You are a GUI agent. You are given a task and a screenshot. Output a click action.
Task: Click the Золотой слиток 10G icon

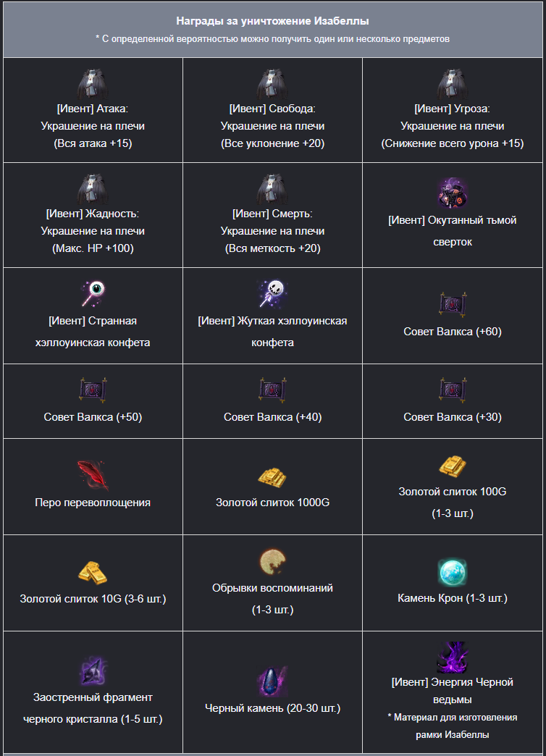pos(93,573)
